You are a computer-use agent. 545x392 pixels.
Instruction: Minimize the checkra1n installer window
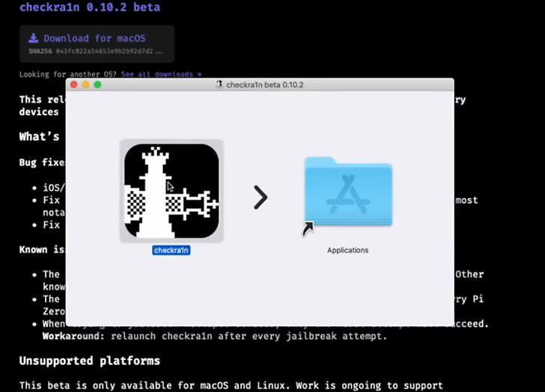tap(86, 85)
